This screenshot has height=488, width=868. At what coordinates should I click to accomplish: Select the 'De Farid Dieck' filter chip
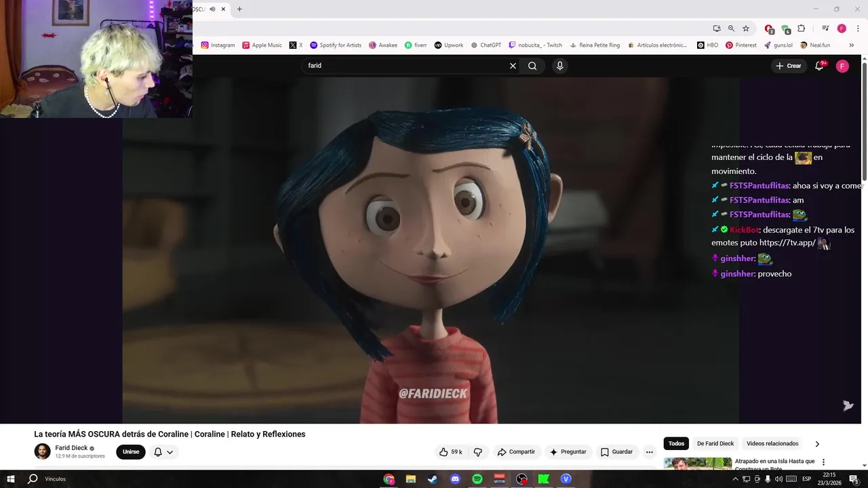[x=715, y=444]
